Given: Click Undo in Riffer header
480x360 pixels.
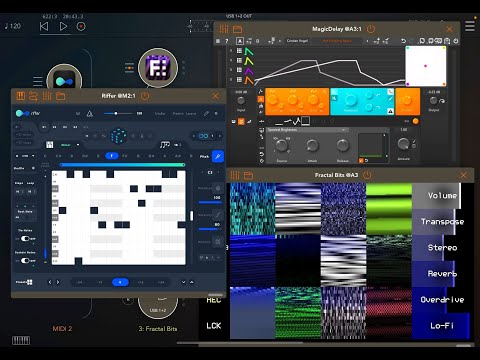Looking at the screenshot, I should point(160,114).
